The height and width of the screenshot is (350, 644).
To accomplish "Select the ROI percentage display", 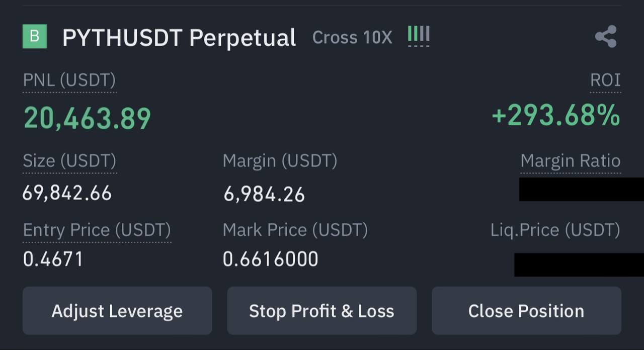I will 555,115.
